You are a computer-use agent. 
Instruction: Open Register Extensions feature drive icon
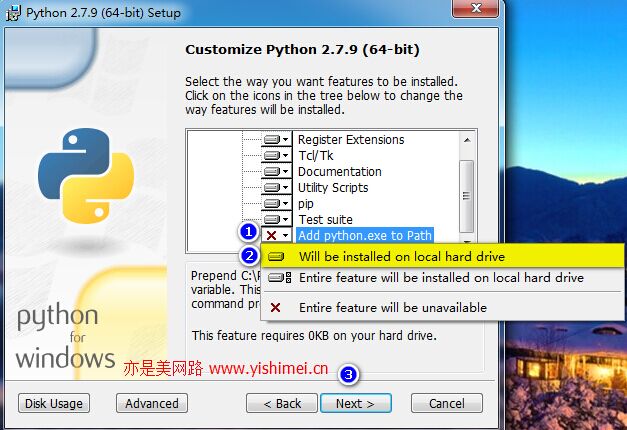[272, 140]
